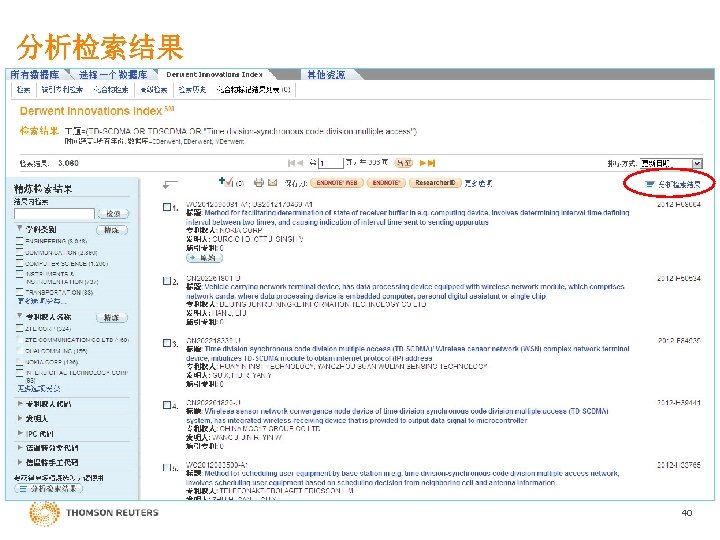This screenshot has height=540, width=720.
Task: Check the box for result 4
Action: [167, 405]
